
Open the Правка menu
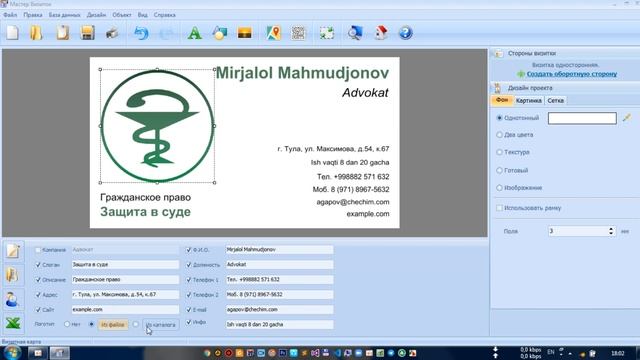point(33,15)
